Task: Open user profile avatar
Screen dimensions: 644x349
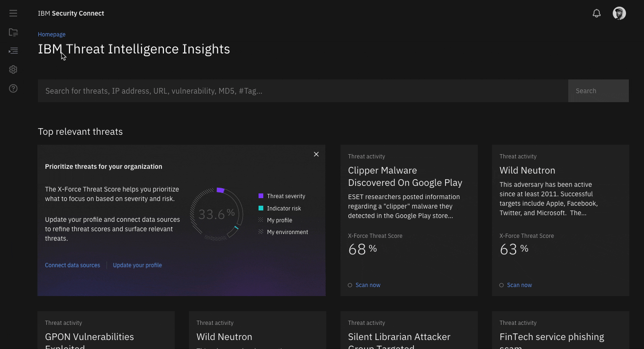Action: pyautogui.click(x=619, y=13)
